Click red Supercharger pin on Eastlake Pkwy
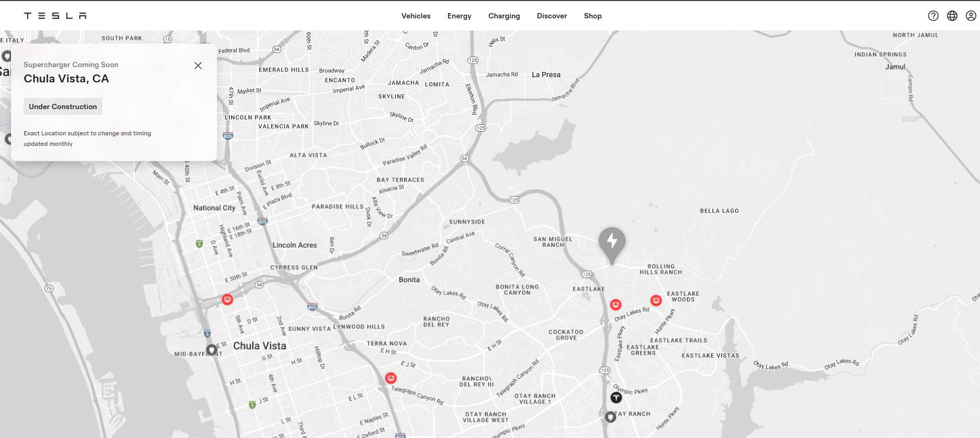 (616, 305)
